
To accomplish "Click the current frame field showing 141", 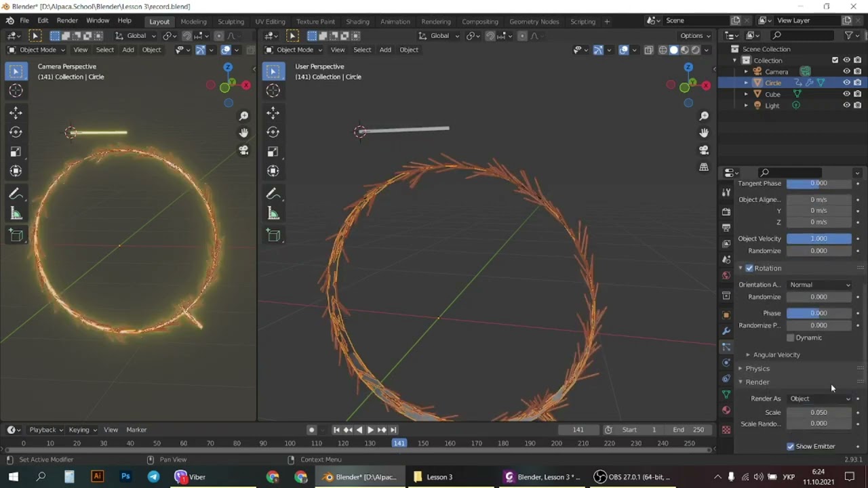I will tap(578, 430).
